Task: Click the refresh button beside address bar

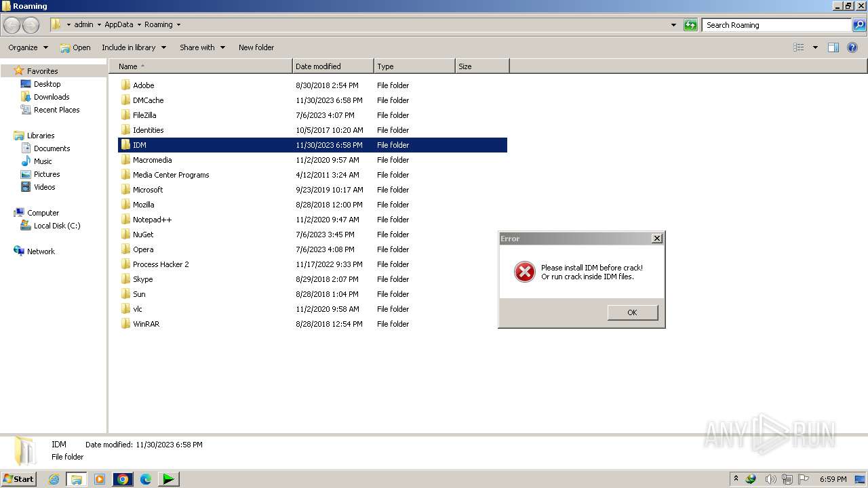Action: 690,25
